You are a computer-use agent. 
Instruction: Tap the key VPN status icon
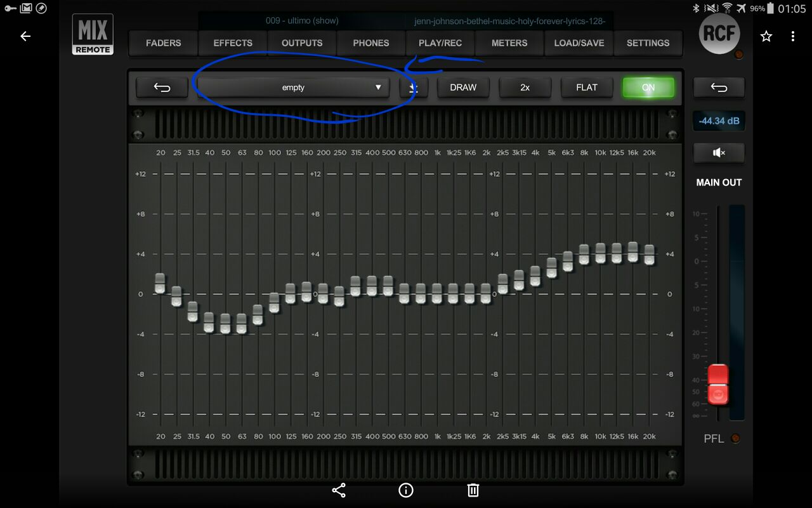pyautogui.click(x=10, y=8)
